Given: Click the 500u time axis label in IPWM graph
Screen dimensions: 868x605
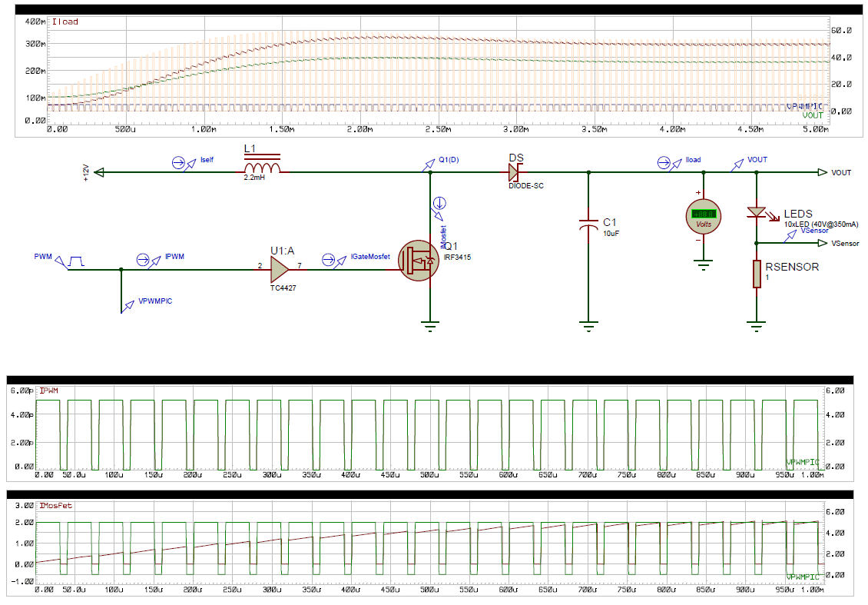Looking at the screenshot, I should [x=429, y=475].
